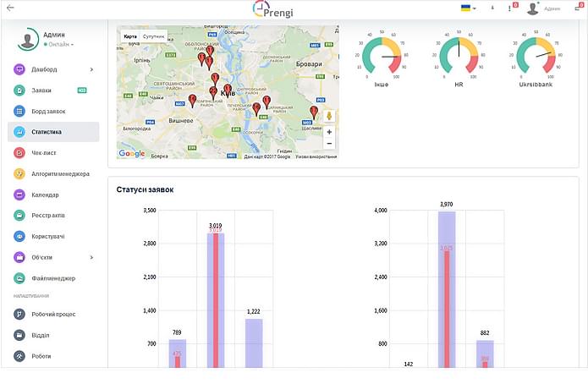Click the Ukrsibbank gauge indicator

coord(536,56)
